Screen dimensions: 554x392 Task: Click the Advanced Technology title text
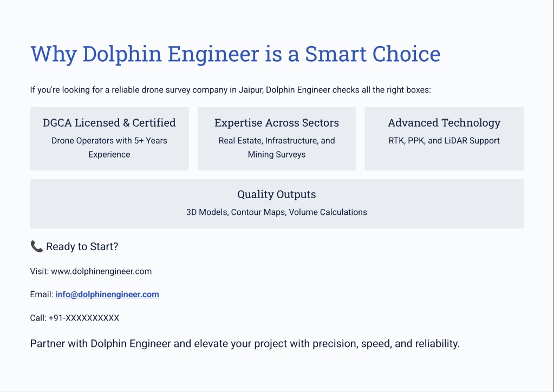pos(444,123)
